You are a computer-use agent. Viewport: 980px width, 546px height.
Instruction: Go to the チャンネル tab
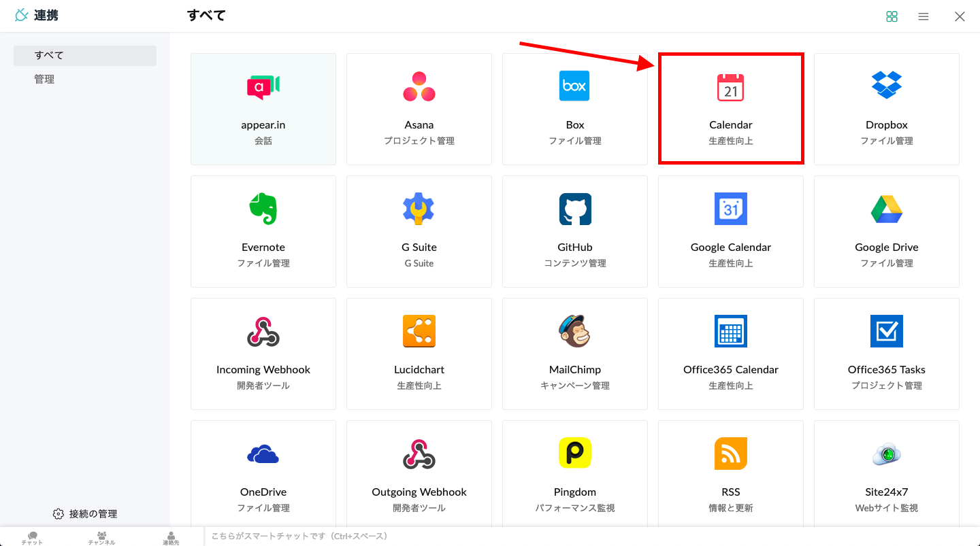(101, 538)
